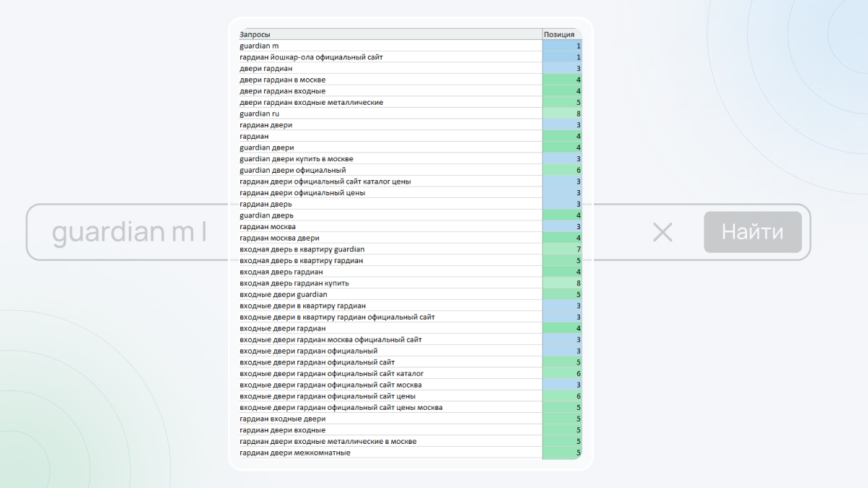Select the Позиция column header
The width and height of the screenshot is (868, 488).
562,34
